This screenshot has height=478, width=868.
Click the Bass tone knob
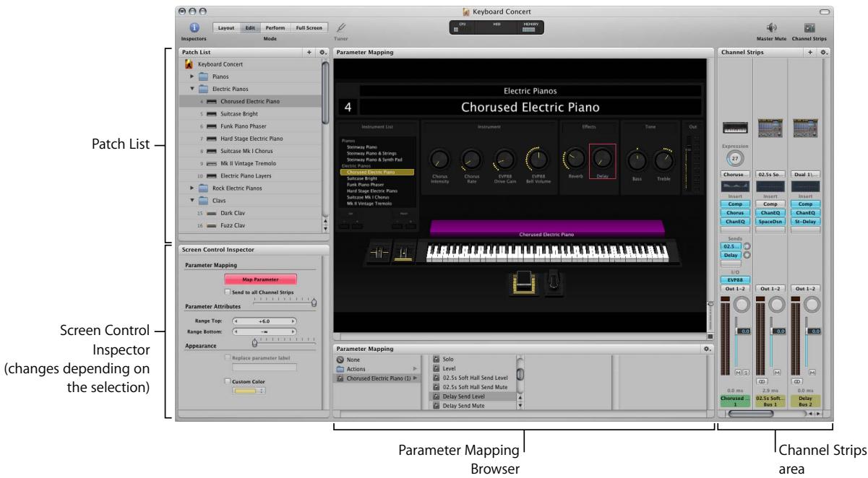637,159
